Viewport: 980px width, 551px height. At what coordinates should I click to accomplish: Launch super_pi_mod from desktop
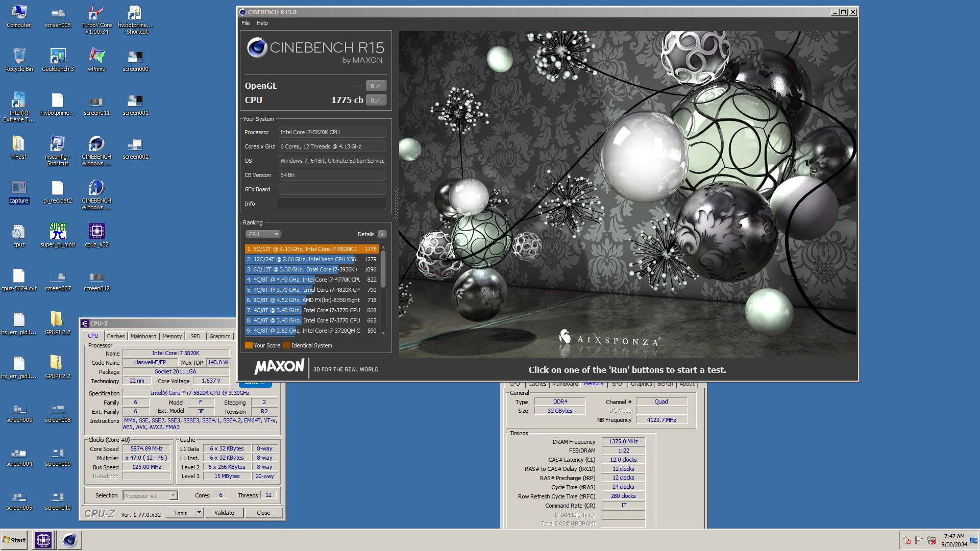58,236
